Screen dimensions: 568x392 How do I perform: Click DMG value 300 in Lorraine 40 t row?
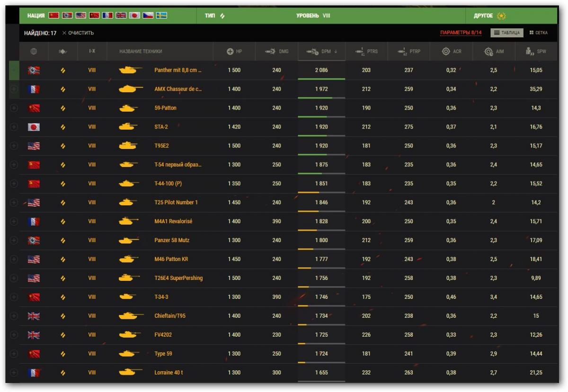(x=276, y=373)
